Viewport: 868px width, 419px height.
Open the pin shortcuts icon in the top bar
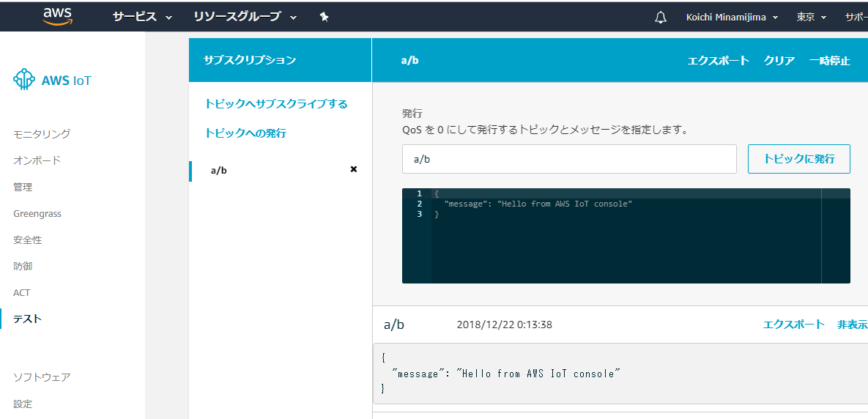click(x=324, y=17)
